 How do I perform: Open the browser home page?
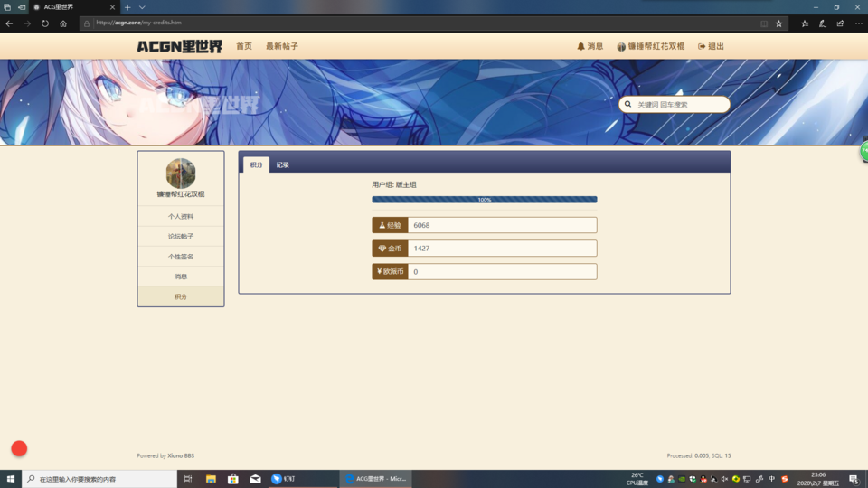(63, 23)
